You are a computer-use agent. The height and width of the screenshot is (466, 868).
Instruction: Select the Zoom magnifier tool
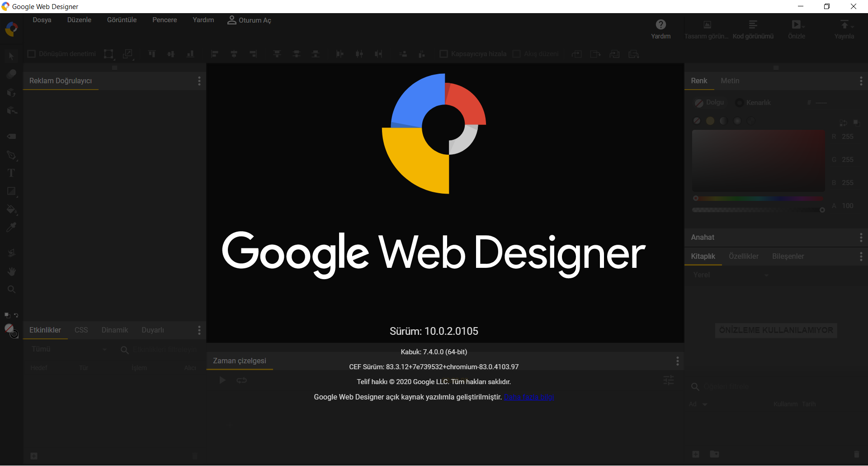pos(11,289)
